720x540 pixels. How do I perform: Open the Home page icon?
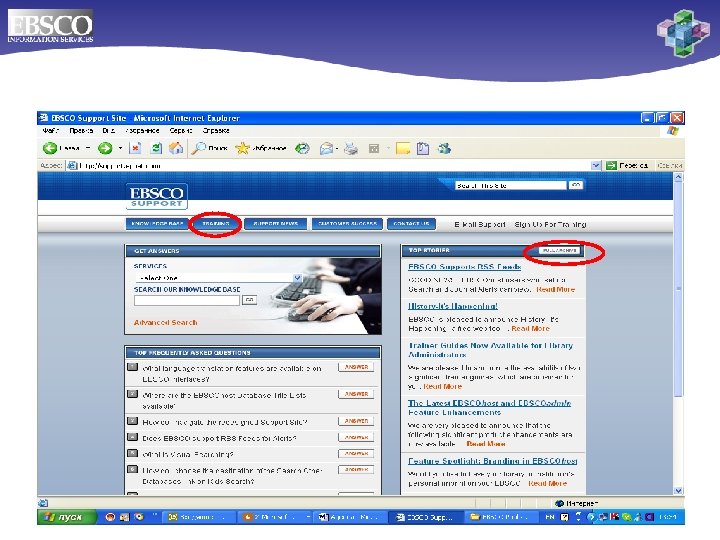(176, 148)
